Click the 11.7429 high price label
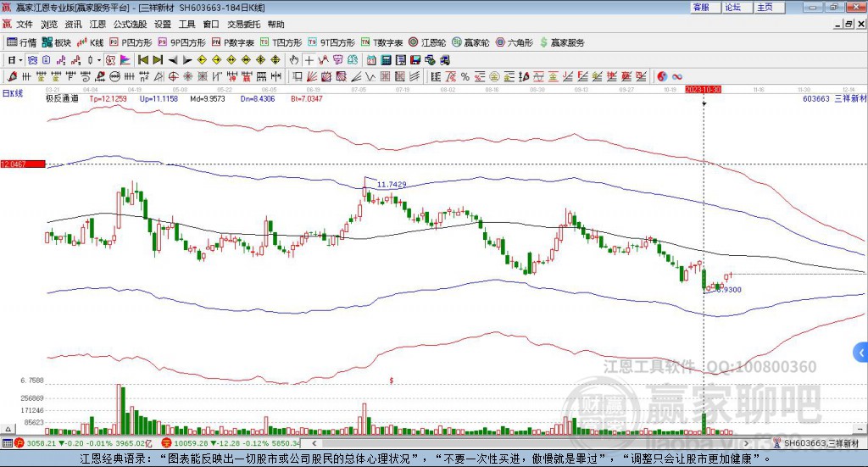Viewport: 868px width, 467px height. pyautogui.click(x=392, y=184)
